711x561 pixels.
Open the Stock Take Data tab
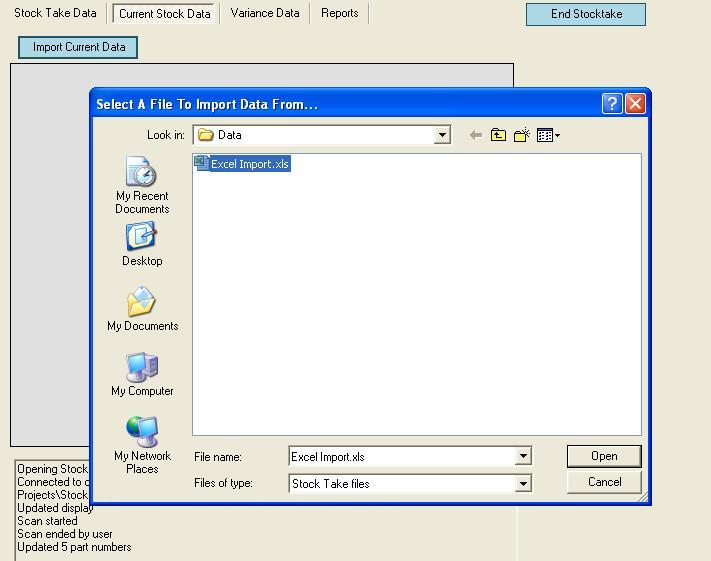click(55, 13)
